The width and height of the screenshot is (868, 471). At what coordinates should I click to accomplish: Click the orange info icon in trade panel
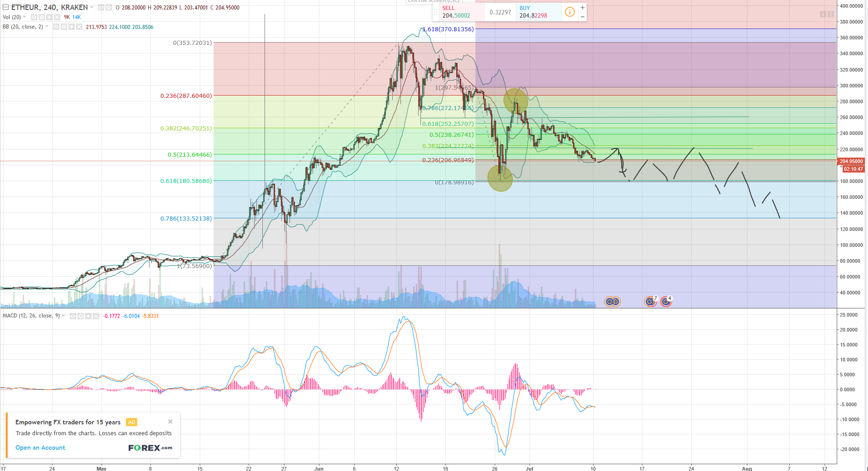click(570, 12)
